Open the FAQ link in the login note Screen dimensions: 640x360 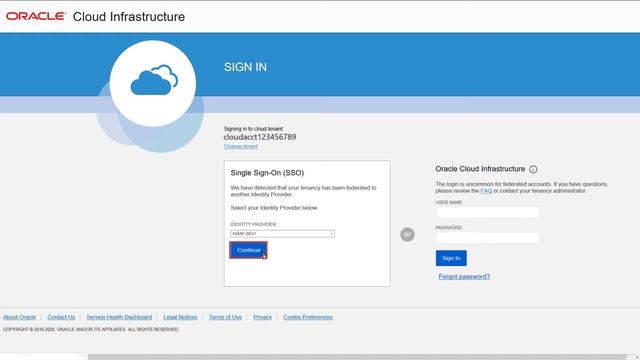pos(486,191)
